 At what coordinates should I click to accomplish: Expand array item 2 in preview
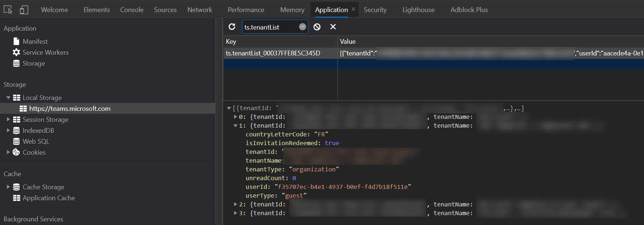point(236,204)
